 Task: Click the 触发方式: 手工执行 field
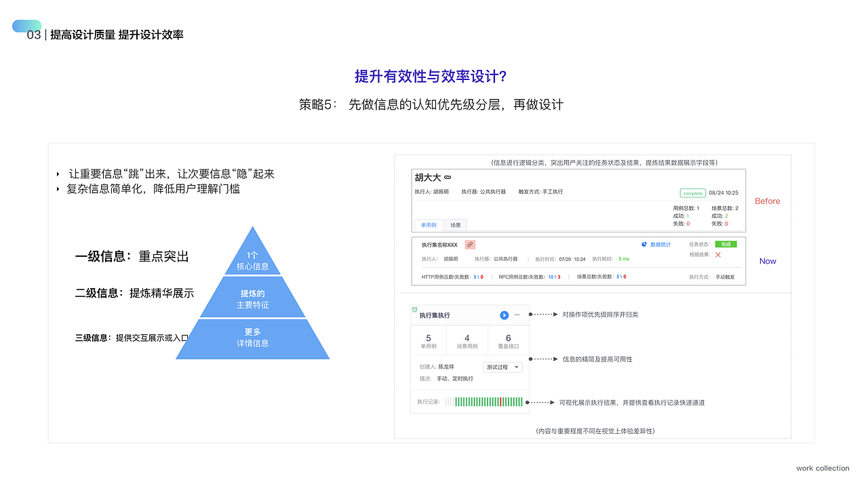tap(540, 192)
